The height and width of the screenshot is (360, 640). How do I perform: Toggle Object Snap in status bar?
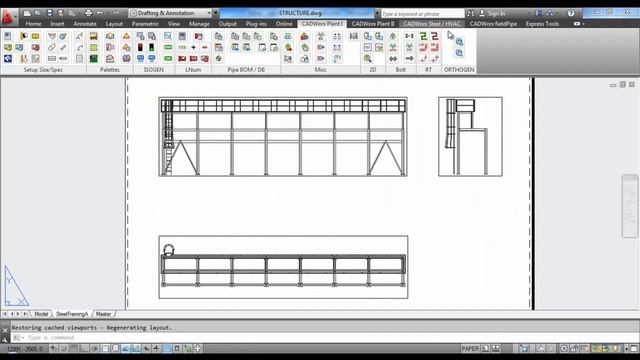[105, 349]
